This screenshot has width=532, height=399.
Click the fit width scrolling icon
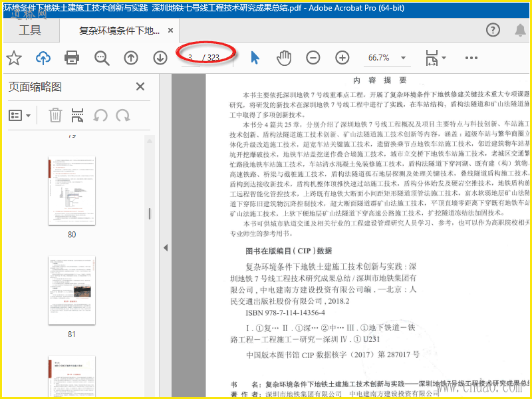tap(432, 58)
